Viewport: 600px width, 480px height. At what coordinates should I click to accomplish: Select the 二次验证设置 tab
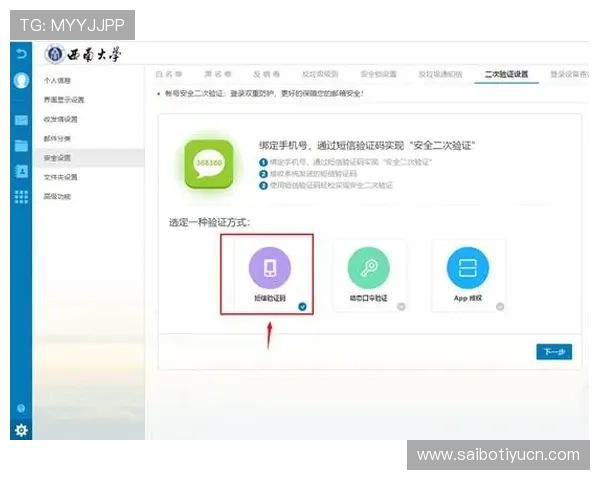coord(506,74)
